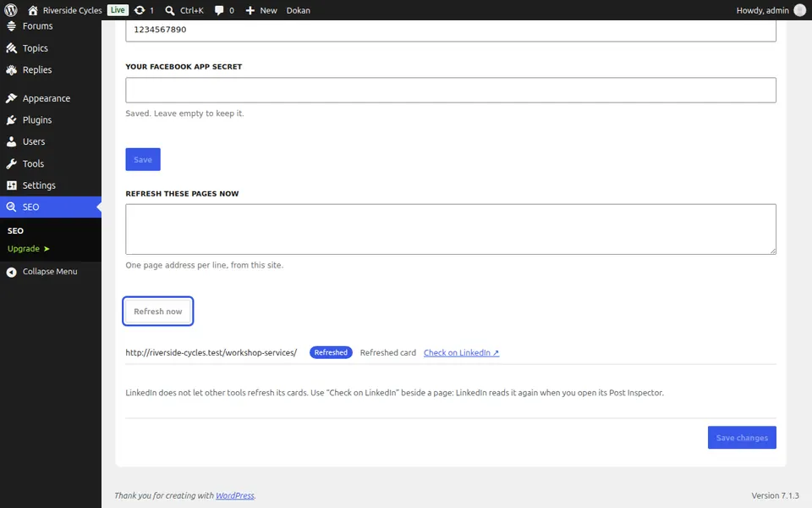Click the Forums sidebar icon
Image resolution: width=812 pixels, height=508 pixels.
coord(11,26)
